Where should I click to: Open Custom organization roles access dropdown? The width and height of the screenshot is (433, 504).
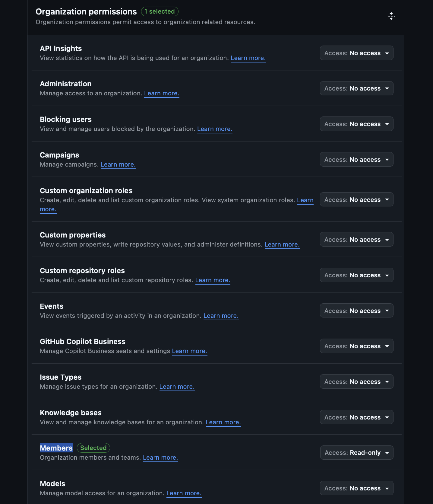(x=356, y=200)
